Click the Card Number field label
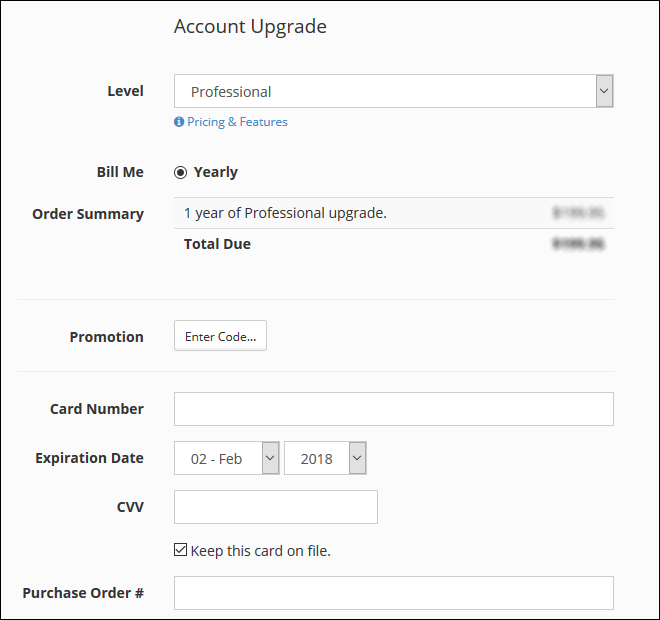 point(97,409)
